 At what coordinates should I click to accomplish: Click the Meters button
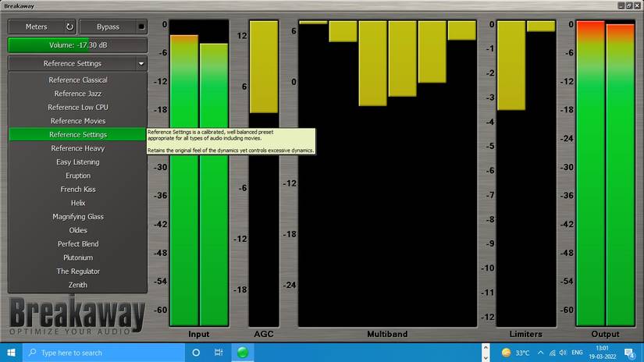42,27
